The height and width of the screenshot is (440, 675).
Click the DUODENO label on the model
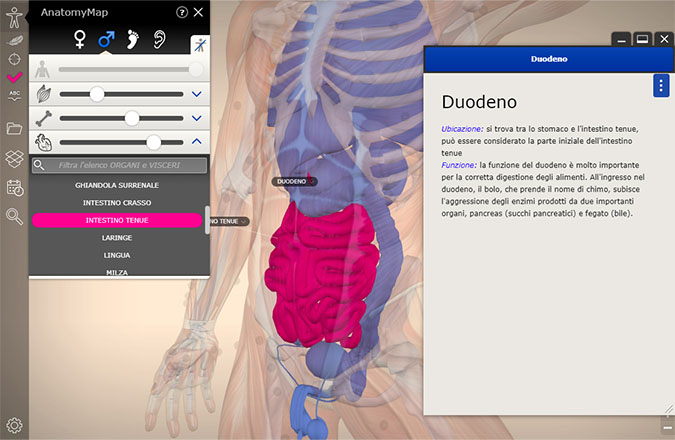pos(292,181)
